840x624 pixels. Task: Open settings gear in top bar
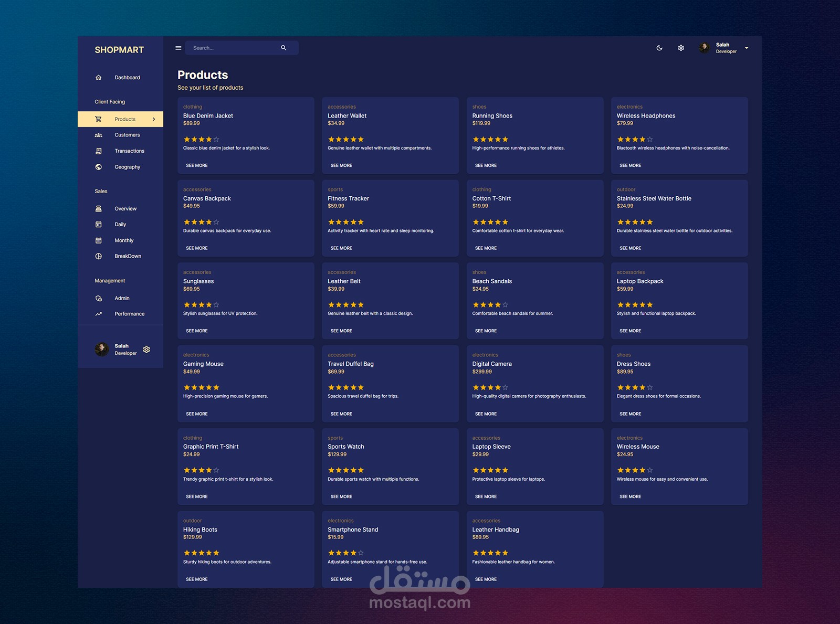point(681,48)
